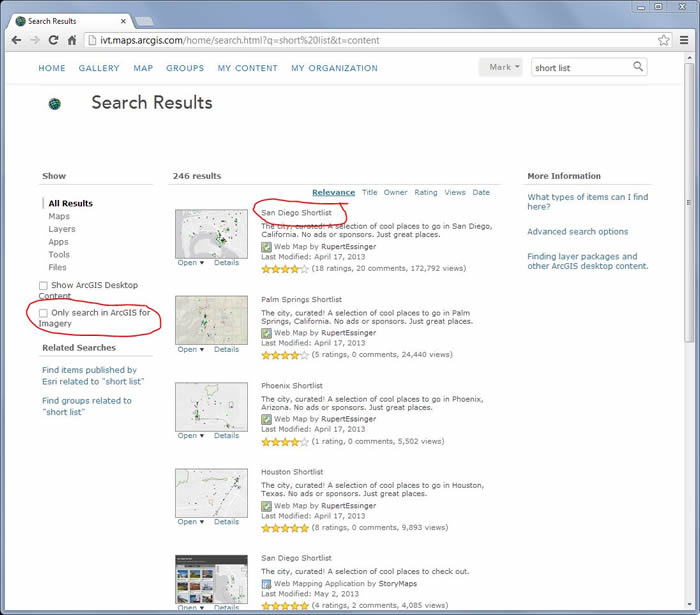700x615 pixels.
Task: Filter results by Files
Action: click(57, 267)
